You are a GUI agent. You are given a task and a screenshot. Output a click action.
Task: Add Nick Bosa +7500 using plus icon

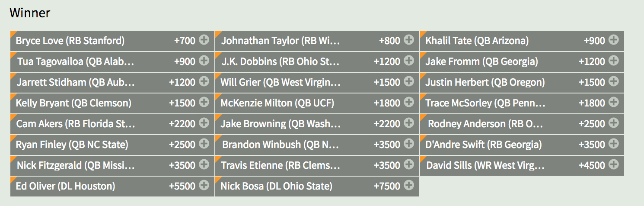point(409,186)
